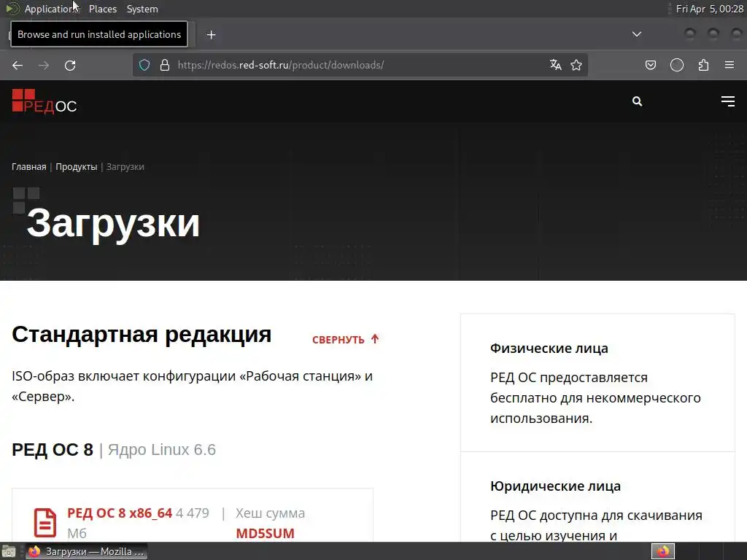Bookmark this page with the star
747x560 pixels.
[x=576, y=65]
